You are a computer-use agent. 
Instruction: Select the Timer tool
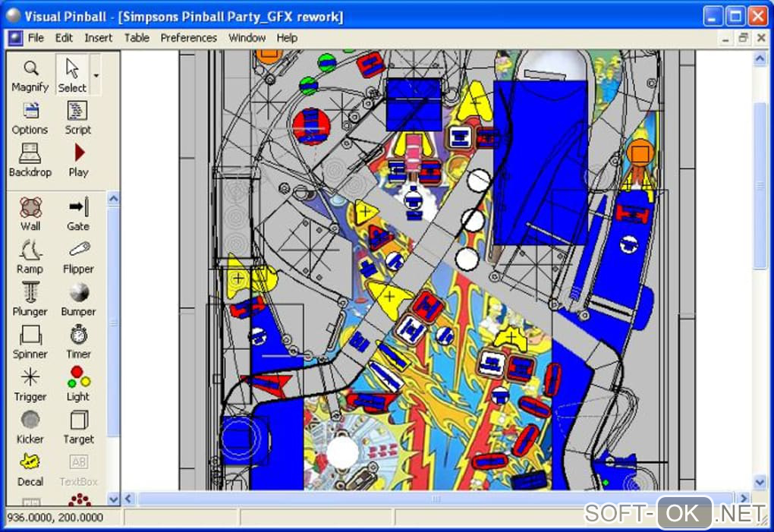point(78,342)
